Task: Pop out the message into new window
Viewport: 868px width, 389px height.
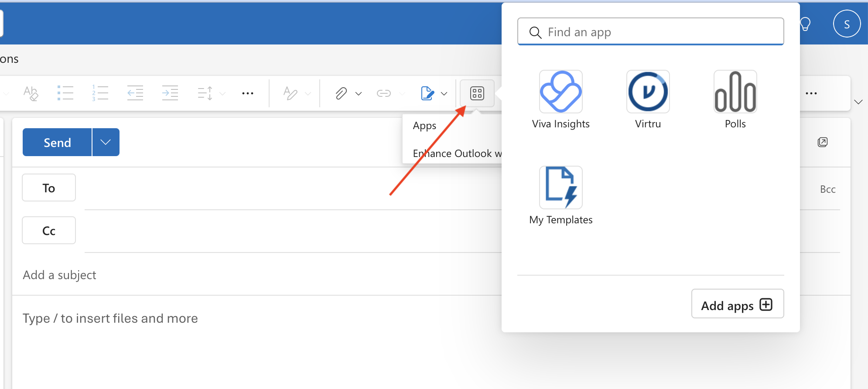Action: (x=822, y=142)
